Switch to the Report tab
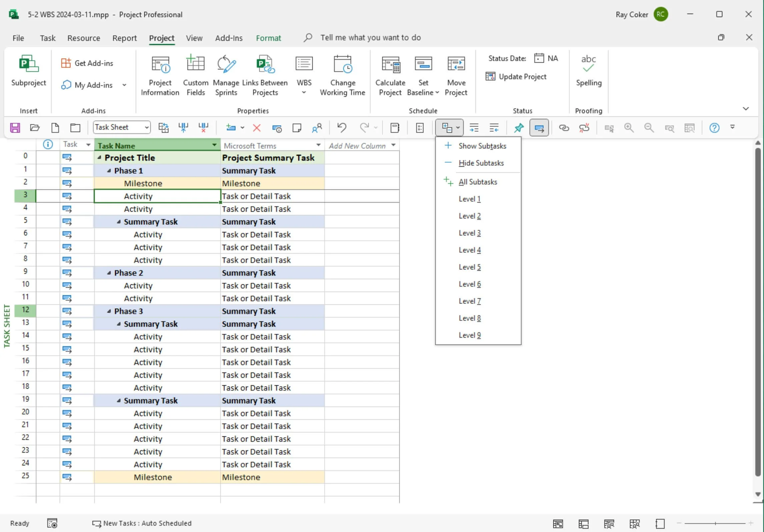 (124, 38)
